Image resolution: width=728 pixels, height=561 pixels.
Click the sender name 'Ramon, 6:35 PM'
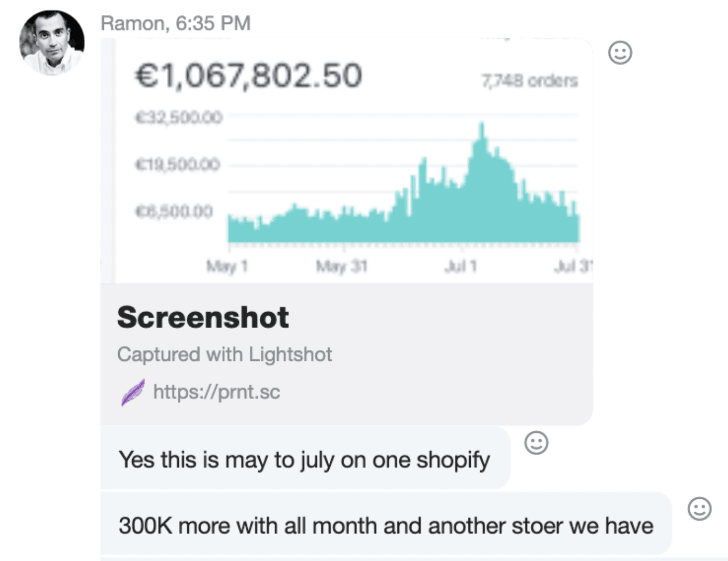175,23
